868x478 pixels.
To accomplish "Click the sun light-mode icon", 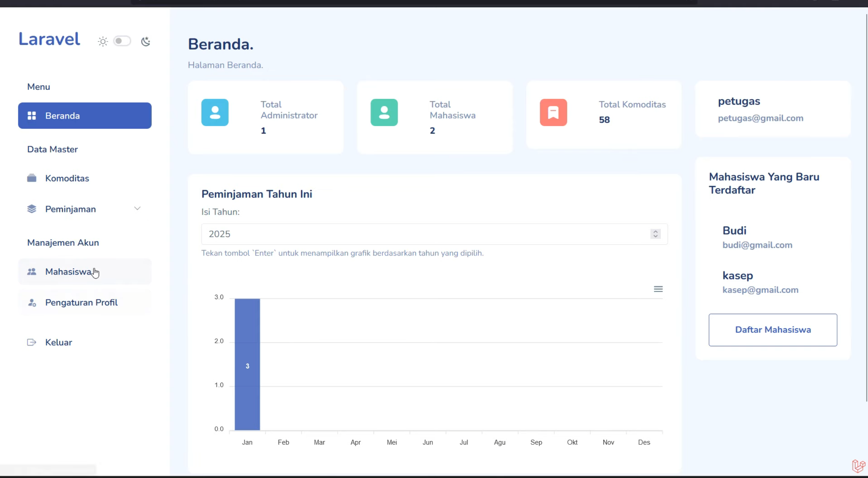I will (x=103, y=41).
